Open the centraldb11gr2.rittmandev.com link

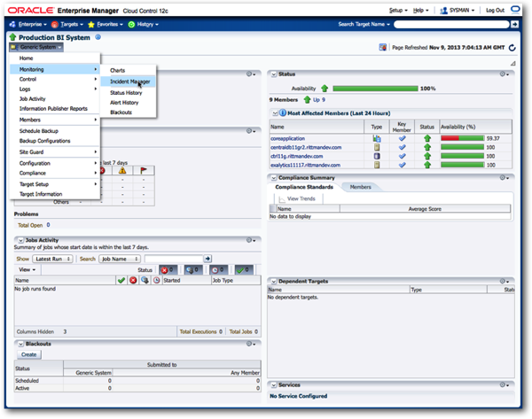(x=306, y=147)
